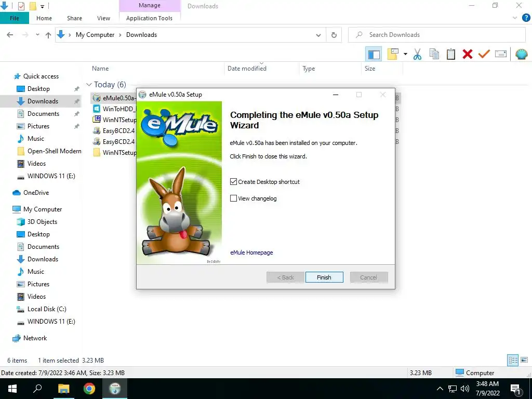Click the Windows Start button
Image resolution: width=532 pixels, height=399 pixels.
(12, 389)
